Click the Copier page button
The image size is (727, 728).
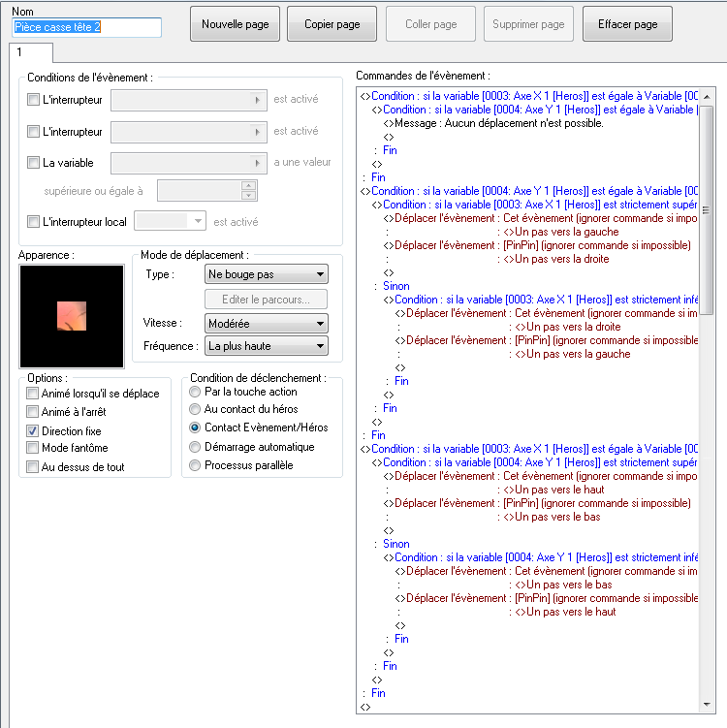(x=332, y=24)
